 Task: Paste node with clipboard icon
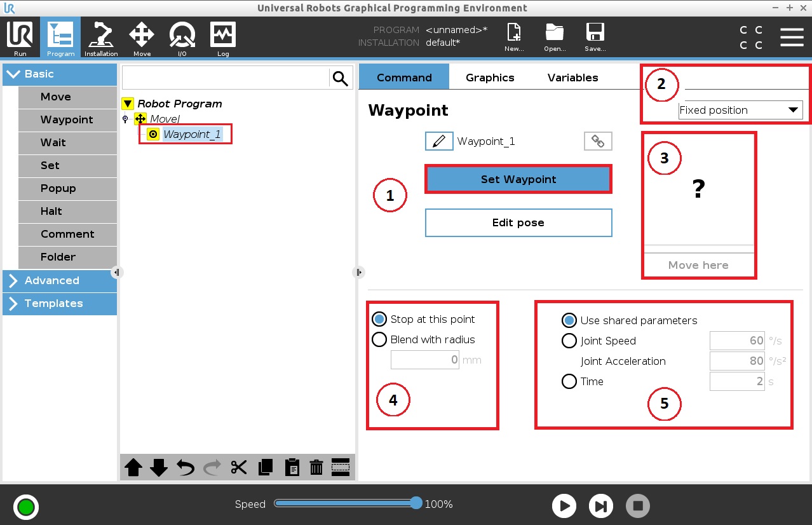pyautogui.click(x=292, y=468)
